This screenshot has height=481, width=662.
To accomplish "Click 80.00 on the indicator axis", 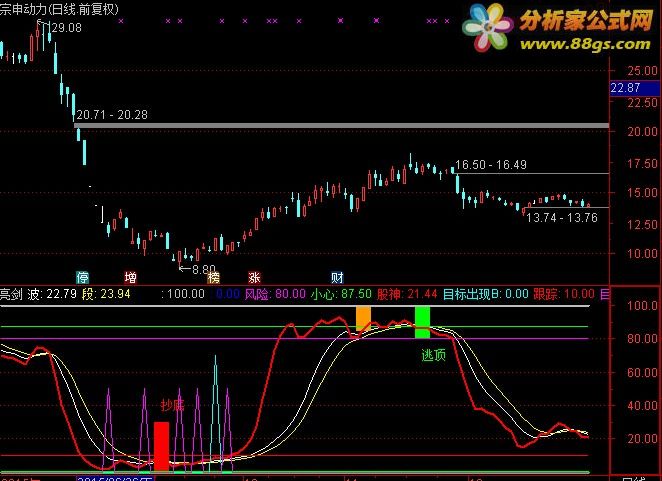I will tap(642, 339).
